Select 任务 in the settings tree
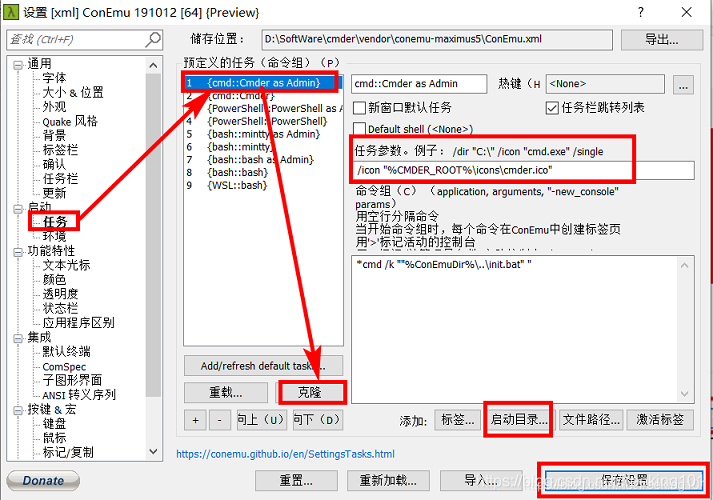Screen dimensions: 713x500 coord(55,222)
